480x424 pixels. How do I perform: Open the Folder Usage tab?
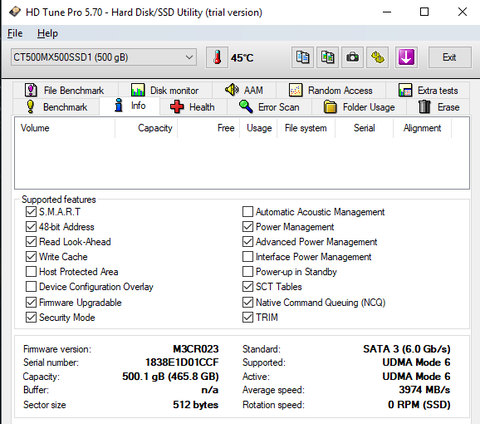[x=359, y=107]
